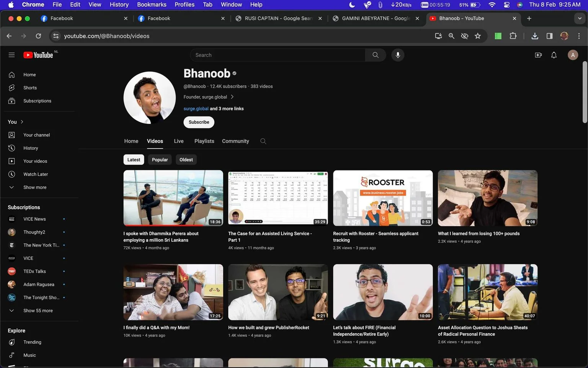Open the Chrome History menu

click(x=119, y=5)
